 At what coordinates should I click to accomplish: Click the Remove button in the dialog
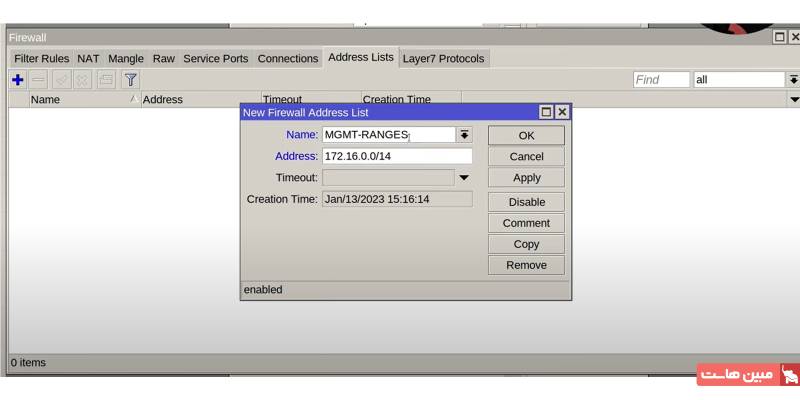point(527,265)
